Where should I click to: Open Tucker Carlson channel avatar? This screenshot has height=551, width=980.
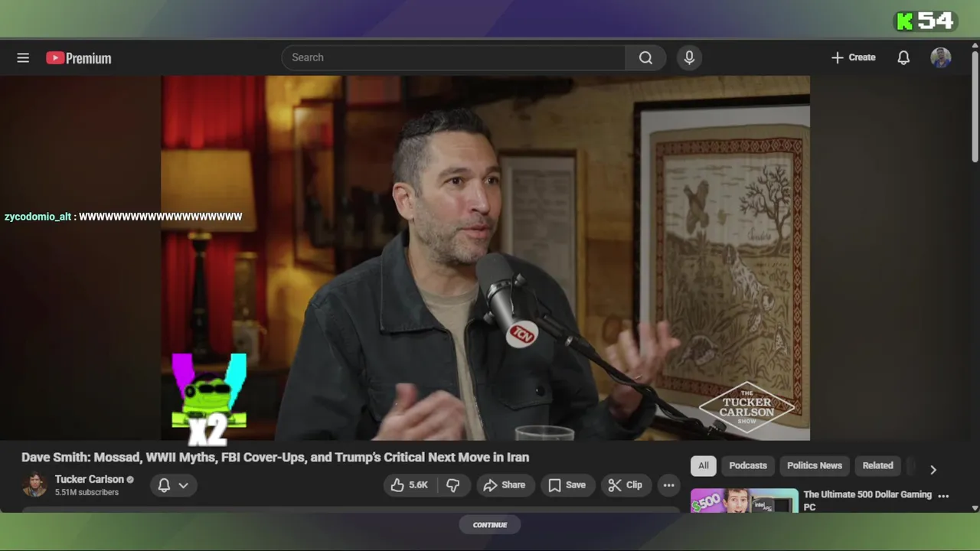(x=34, y=485)
